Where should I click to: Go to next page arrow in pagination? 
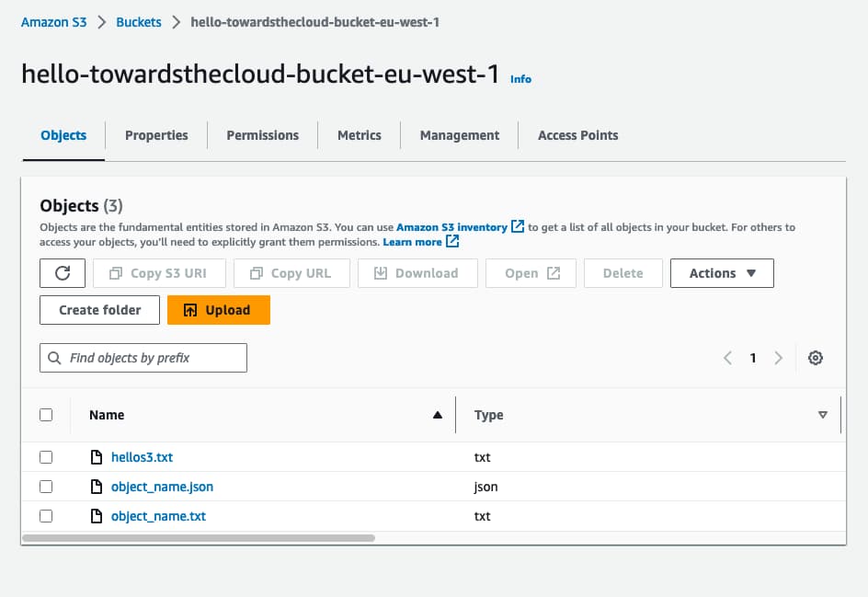[x=778, y=358]
